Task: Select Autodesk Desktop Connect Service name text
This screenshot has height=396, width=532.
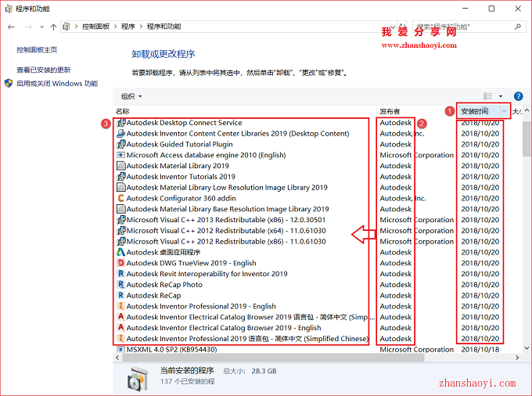Action: [x=184, y=123]
